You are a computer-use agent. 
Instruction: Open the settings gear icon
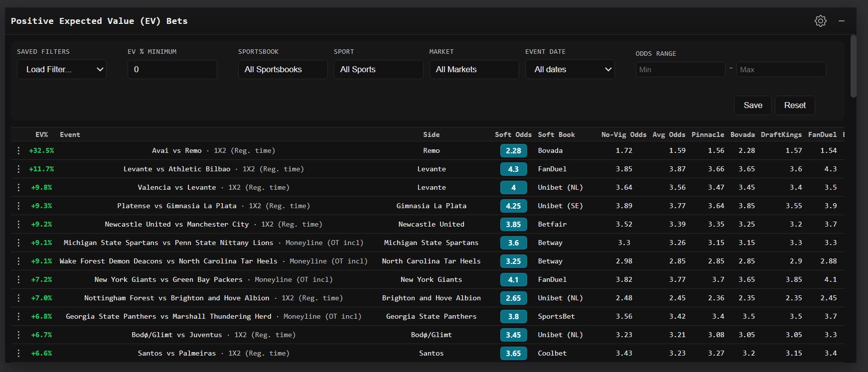820,21
